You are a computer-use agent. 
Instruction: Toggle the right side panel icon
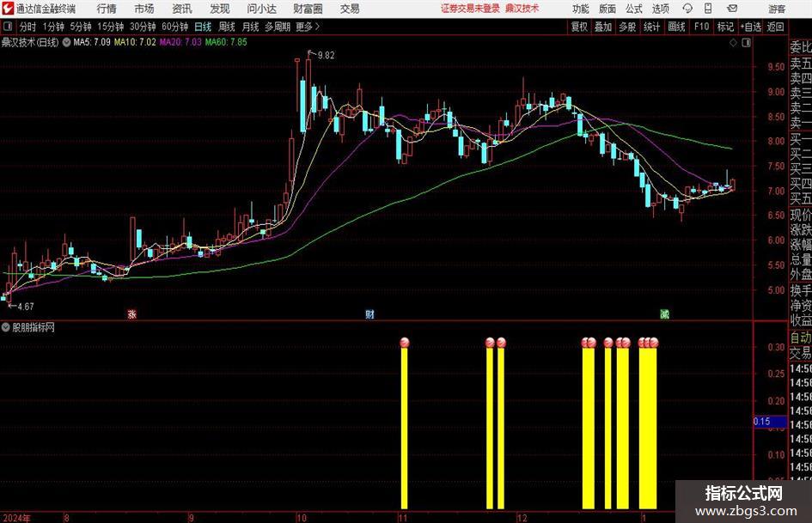click(x=746, y=43)
